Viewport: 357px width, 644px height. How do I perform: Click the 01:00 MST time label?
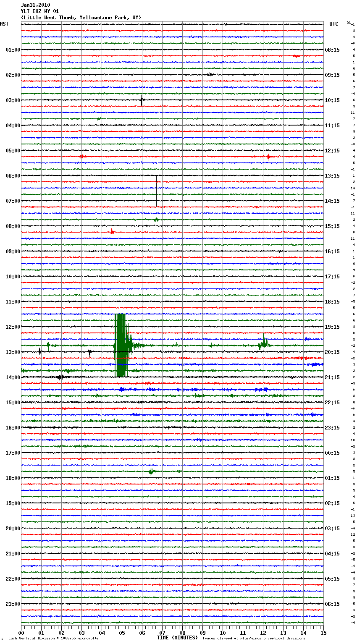pos(13,50)
